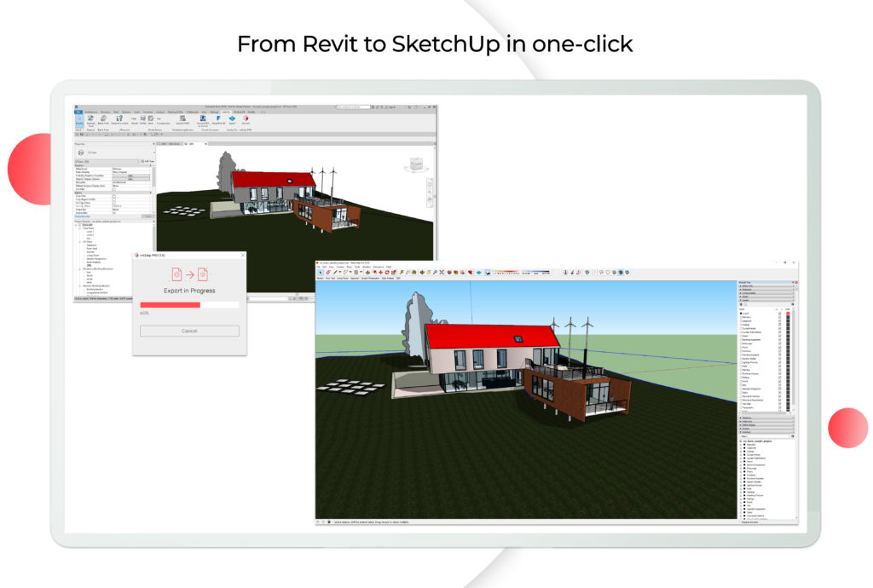
Task: Toggle visibility checkbox for Layer0
Action: coord(780,314)
